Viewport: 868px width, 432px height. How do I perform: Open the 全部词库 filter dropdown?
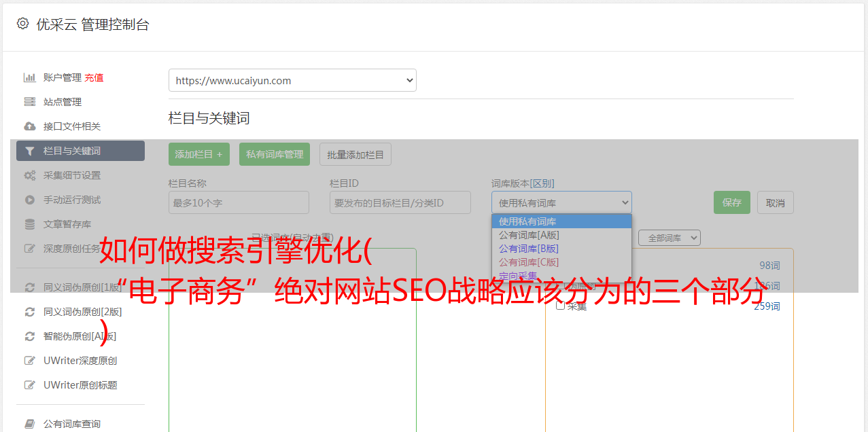coord(670,238)
